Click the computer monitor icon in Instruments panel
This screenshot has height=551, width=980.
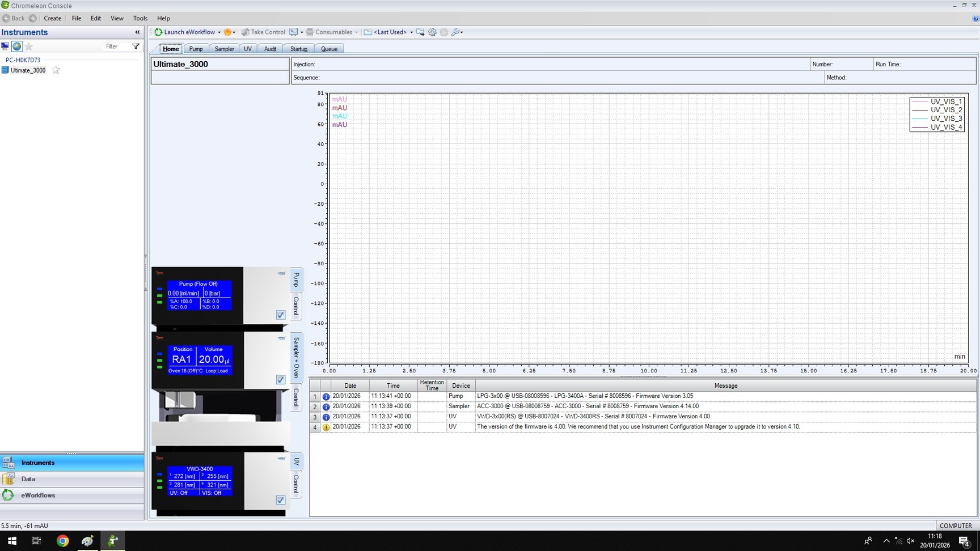click(x=5, y=46)
